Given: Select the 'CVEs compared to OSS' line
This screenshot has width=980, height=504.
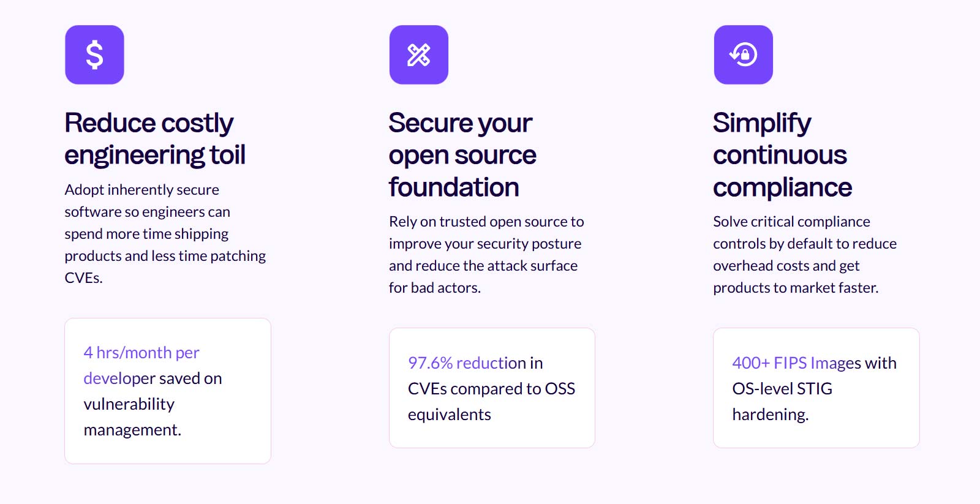Looking at the screenshot, I should pos(491,389).
